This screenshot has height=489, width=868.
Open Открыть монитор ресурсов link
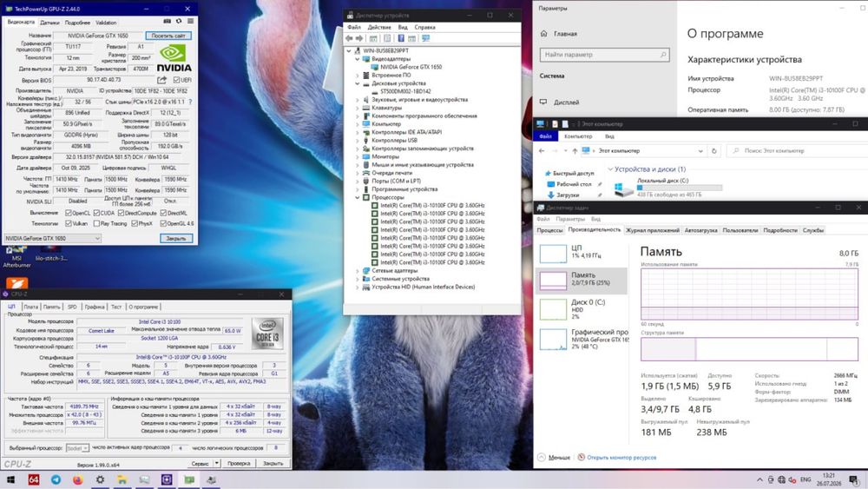coord(621,458)
